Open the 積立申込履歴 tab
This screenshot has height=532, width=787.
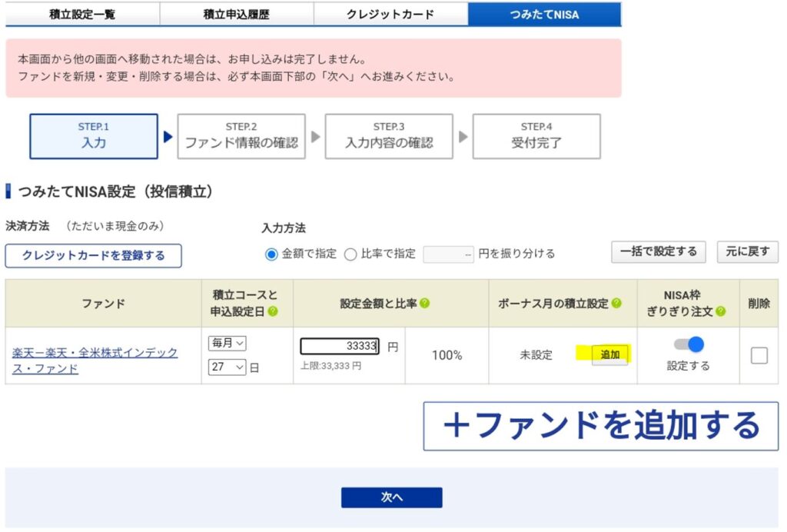(236, 14)
